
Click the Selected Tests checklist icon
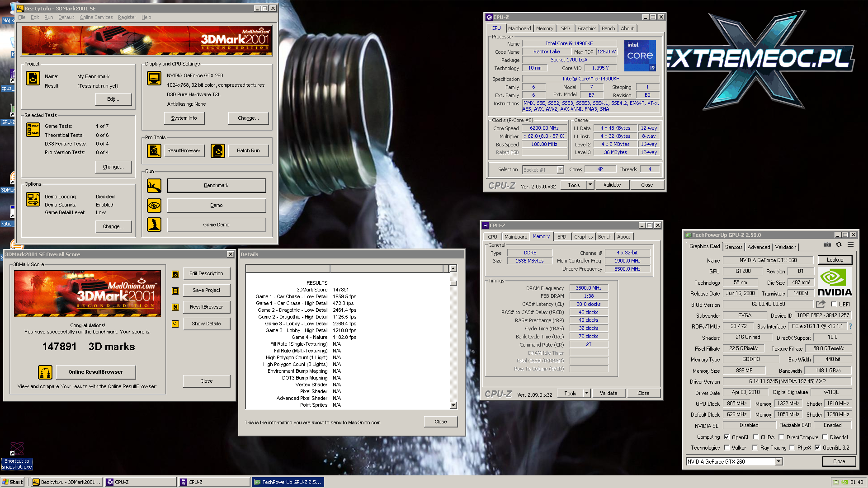(x=33, y=130)
